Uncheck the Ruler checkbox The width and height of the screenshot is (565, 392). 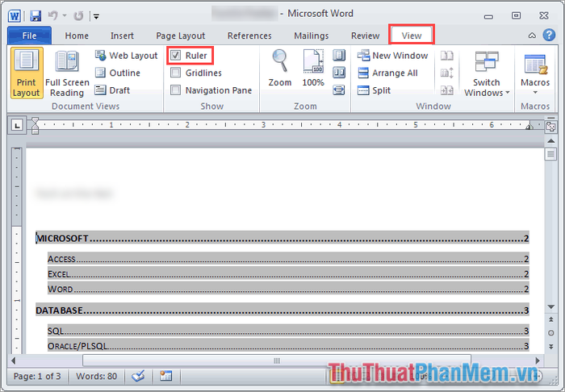175,56
